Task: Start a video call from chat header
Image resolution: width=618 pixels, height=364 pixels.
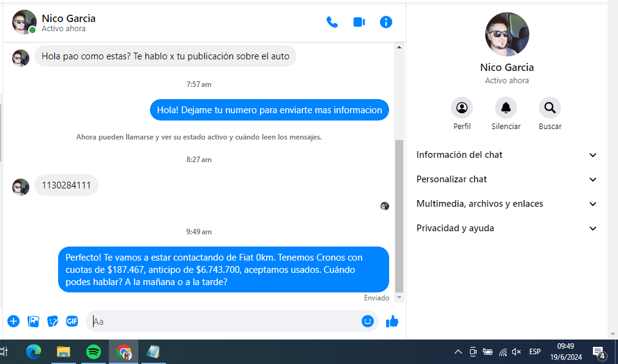Action: (359, 22)
